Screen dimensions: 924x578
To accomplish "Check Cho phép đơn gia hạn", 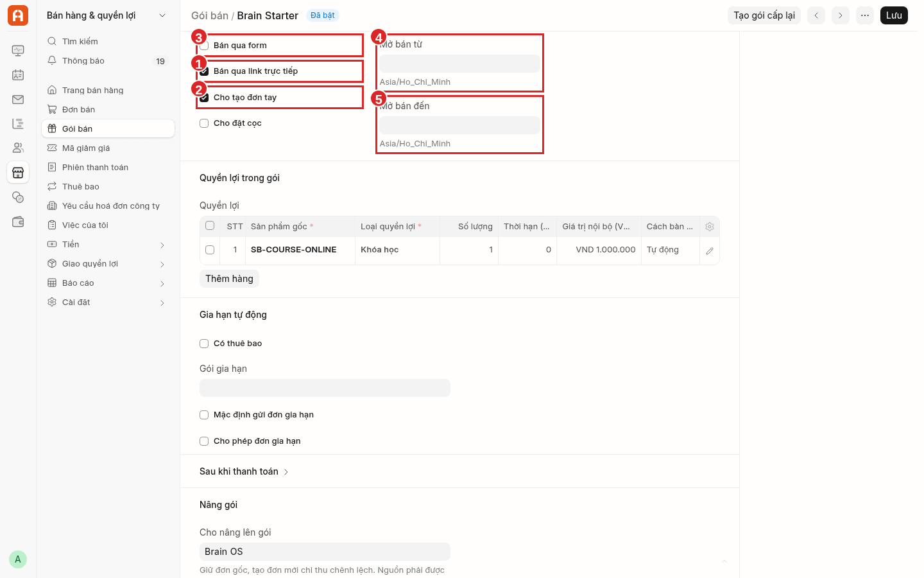I will [x=204, y=441].
